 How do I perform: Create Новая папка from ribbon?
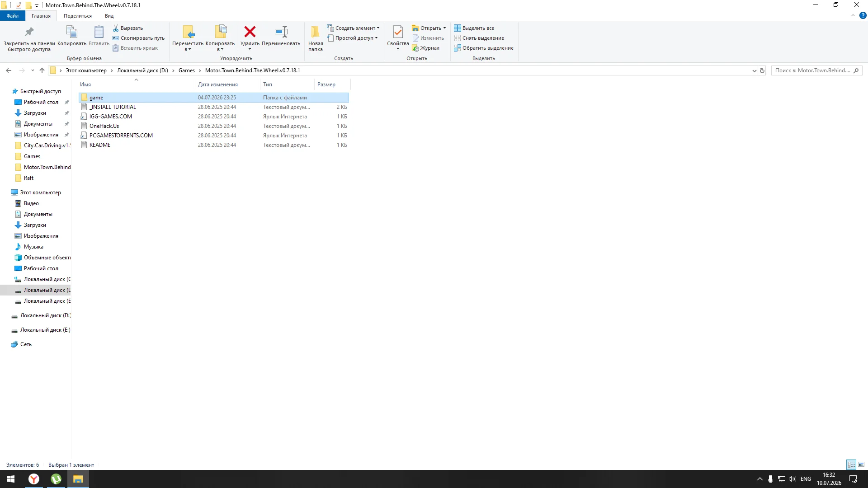[316, 38]
